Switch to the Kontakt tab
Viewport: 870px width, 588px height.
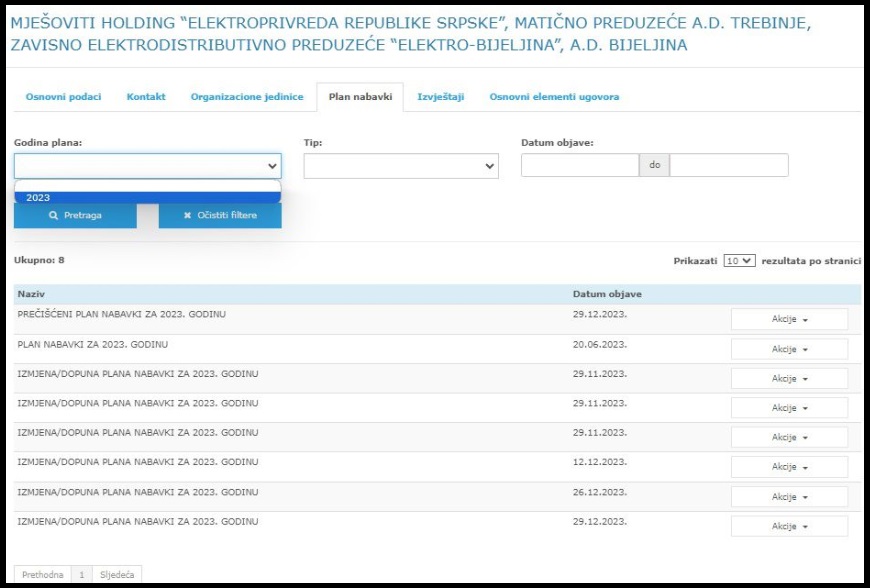(x=146, y=97)
